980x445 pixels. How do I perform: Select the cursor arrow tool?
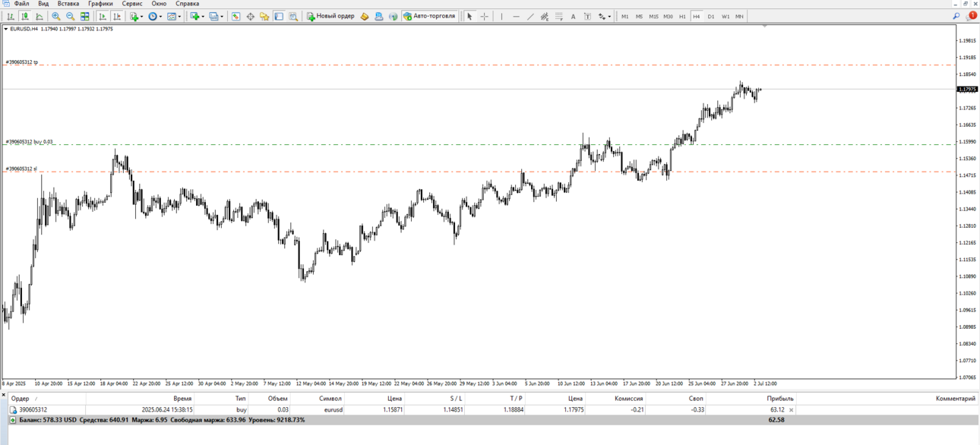tap(469, 16)
